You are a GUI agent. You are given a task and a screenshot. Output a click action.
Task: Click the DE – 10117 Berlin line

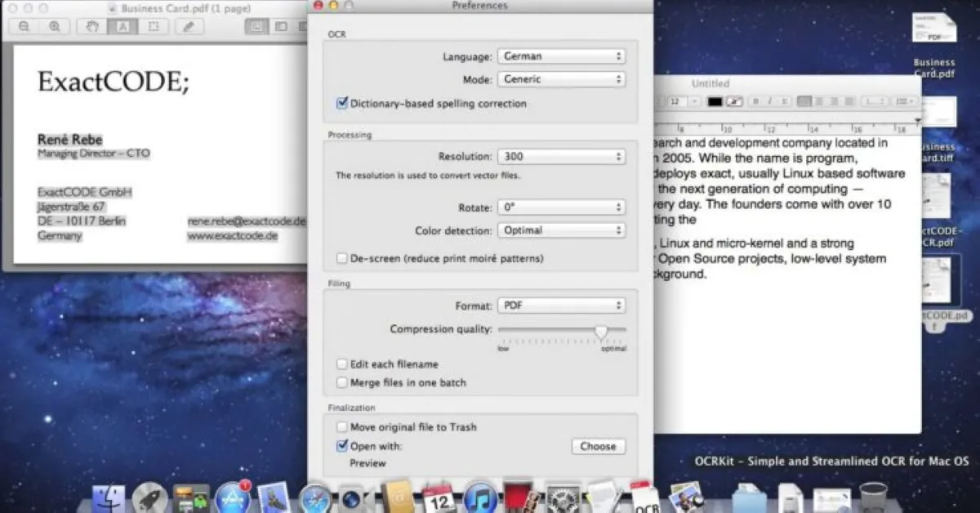tap(82, 221)
